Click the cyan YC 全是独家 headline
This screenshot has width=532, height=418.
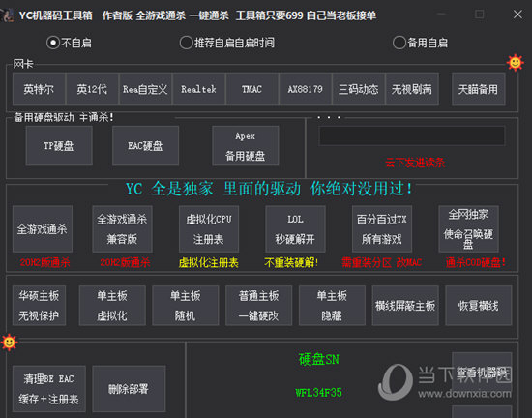(270, 189)
